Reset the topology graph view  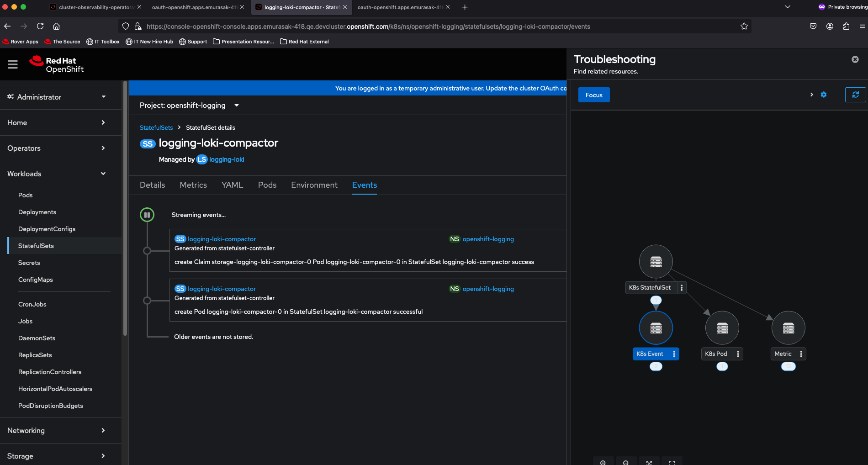(x=672, y=462)
